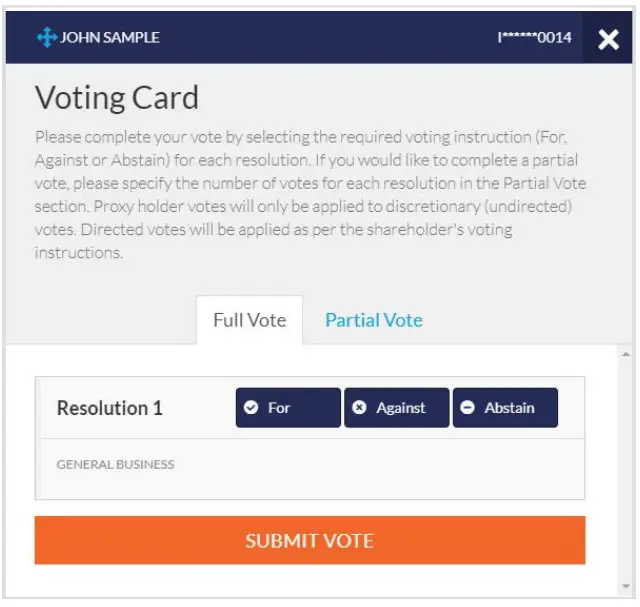This screenshot has width=640, height=607.
Task: Vote For on Resolution 1
Action: [288, 408]
